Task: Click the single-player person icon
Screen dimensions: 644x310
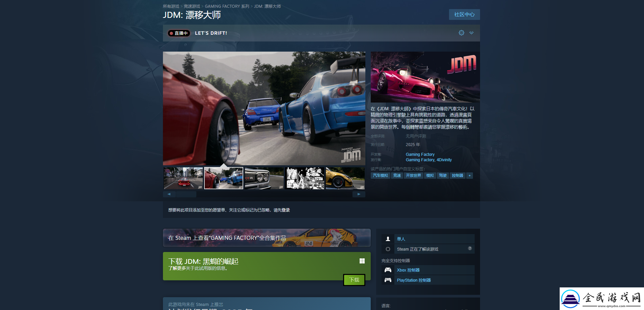Action: (x=388, y=239)
